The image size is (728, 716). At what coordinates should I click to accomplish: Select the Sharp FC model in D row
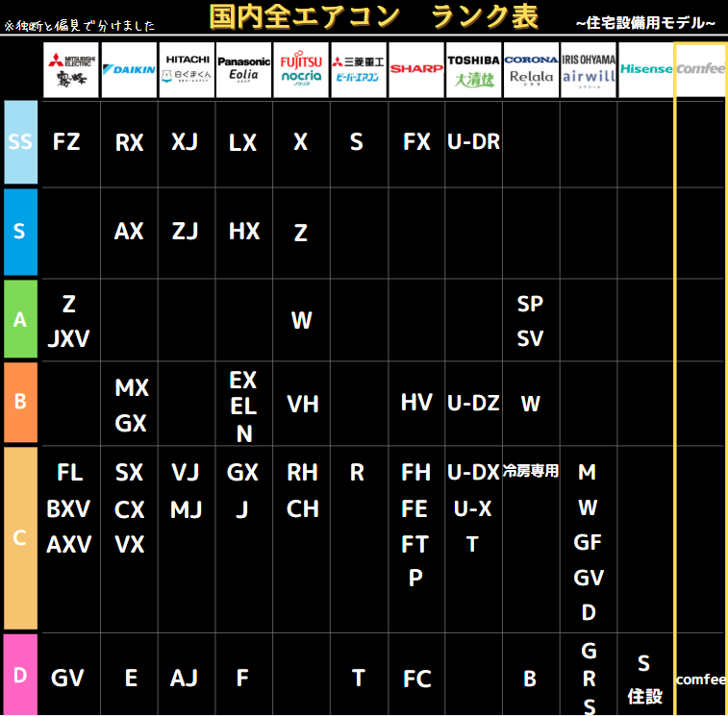pos(417,679)
